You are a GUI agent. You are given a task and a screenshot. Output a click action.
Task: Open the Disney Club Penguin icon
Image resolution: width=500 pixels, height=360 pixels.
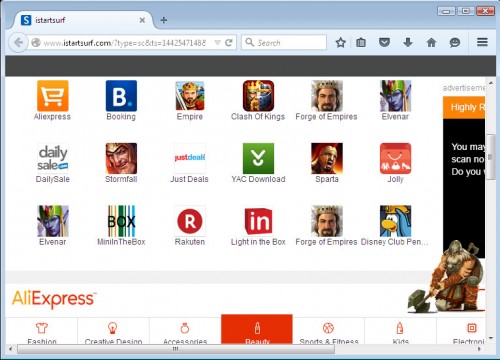tap(396, 221)
